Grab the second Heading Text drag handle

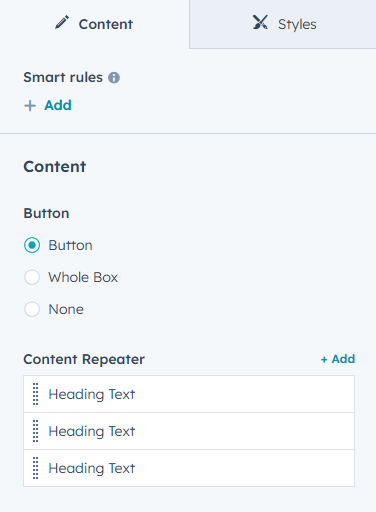36,431
